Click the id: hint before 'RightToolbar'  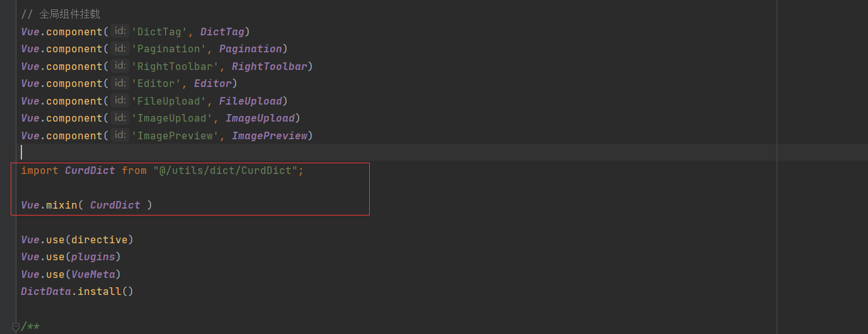point(120,66)
